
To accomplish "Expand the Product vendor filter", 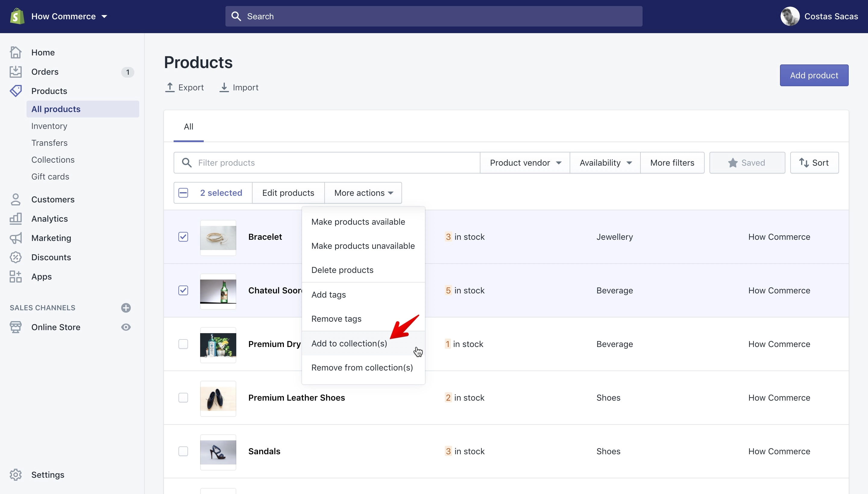I will tap(525, 163).
